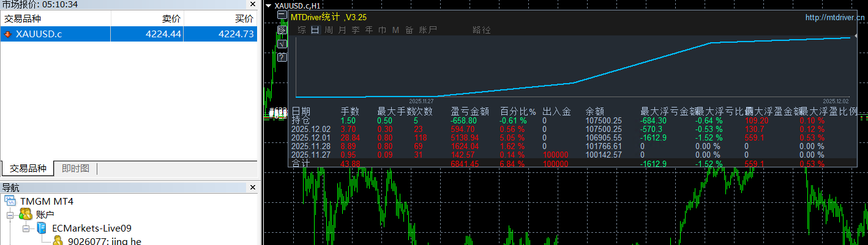
Task: Click the 2025.11.28 date row
Action: tap(311, 146)
